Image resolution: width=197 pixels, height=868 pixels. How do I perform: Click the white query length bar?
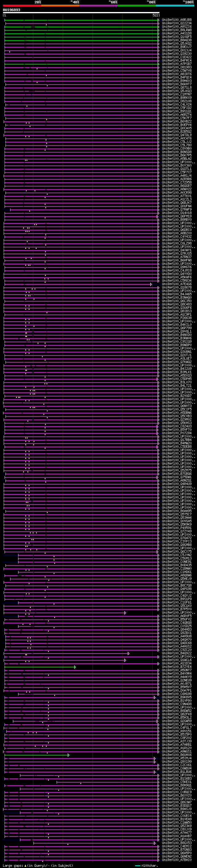pos(81,12)
